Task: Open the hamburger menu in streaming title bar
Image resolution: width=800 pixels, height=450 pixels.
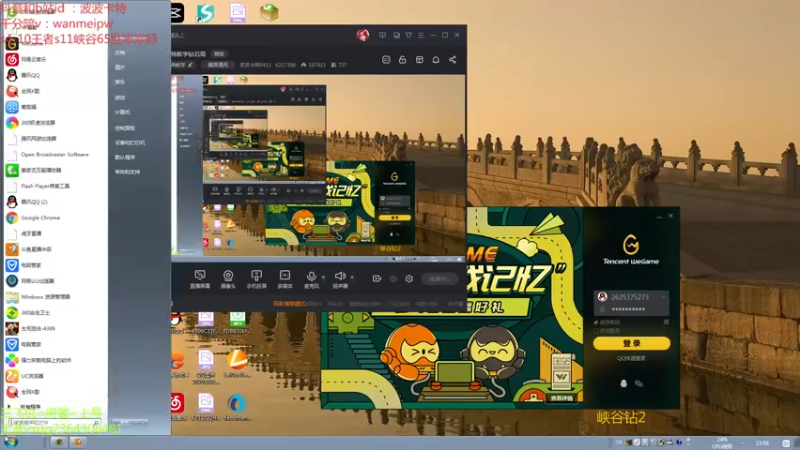Action: pos(421,35)
